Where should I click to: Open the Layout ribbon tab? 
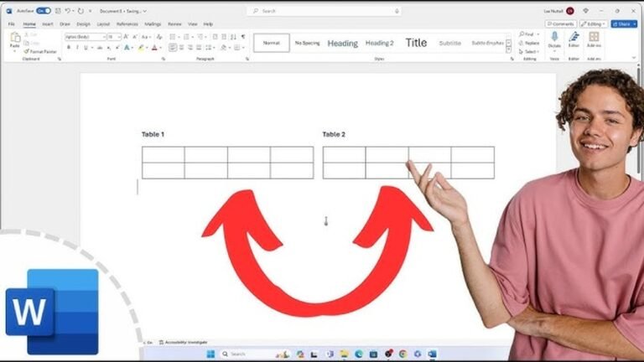click(x=103, y=24)
